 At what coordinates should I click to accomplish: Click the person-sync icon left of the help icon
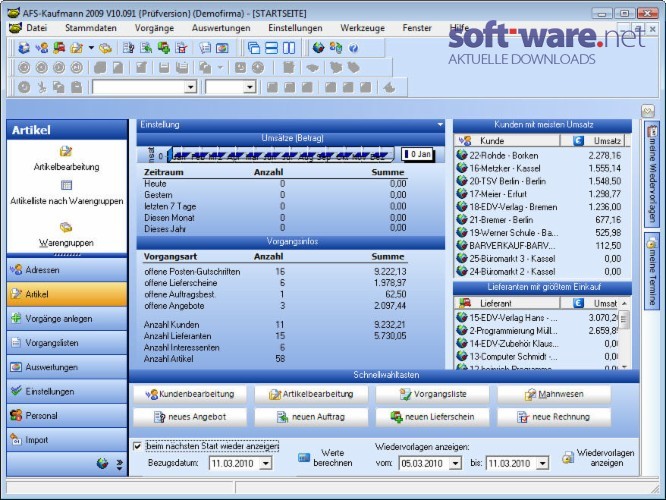(336, 48)
